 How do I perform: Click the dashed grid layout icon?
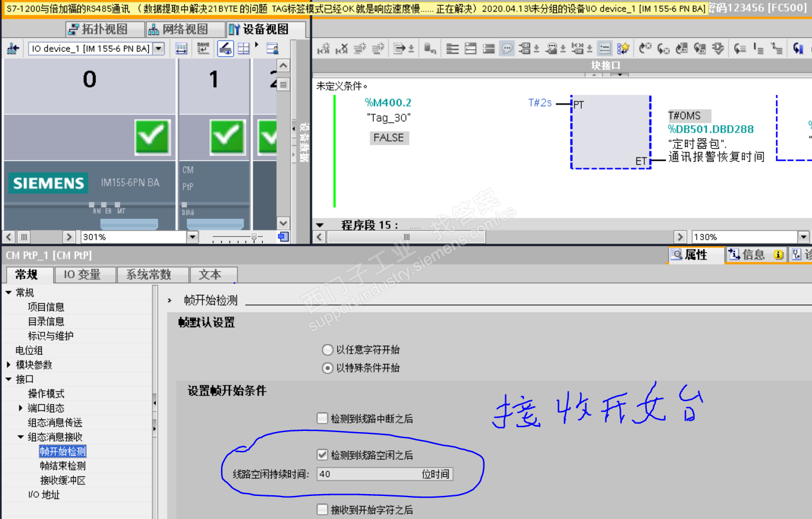(x=244, y=49)
